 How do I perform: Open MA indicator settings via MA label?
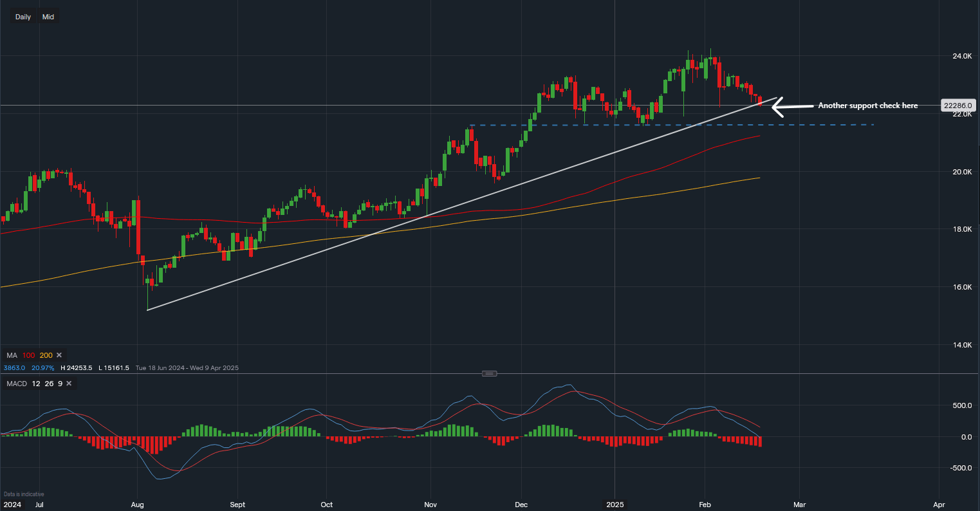12,355
